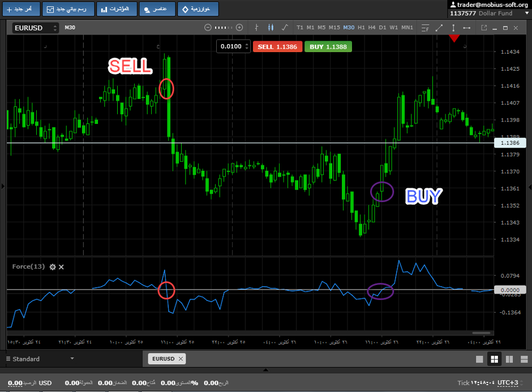This screenshot has width=532, height=392.
Task: Open the indicators menu
Action: [117, 9]
